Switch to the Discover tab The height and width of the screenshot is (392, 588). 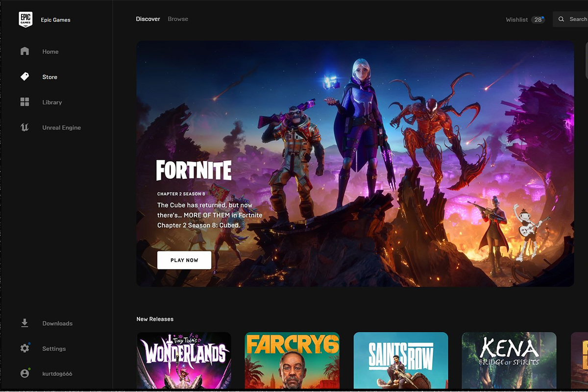(x=147, y=19)
